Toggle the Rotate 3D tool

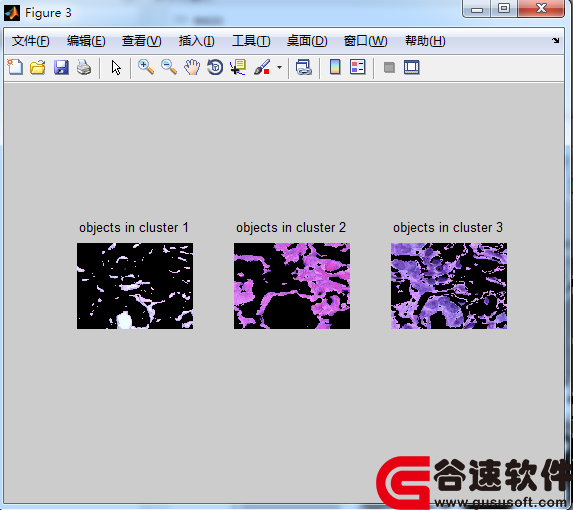point(215,68)
